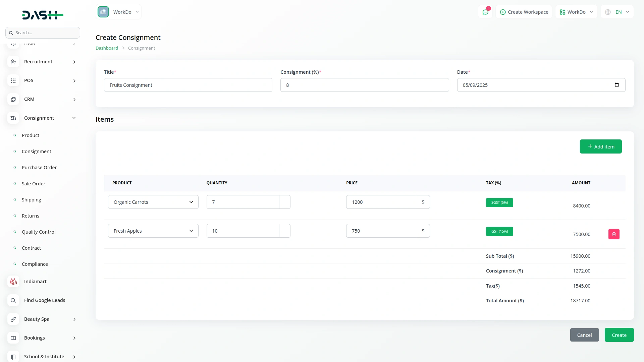Click the Find Google Leads icon

[13, 300]
